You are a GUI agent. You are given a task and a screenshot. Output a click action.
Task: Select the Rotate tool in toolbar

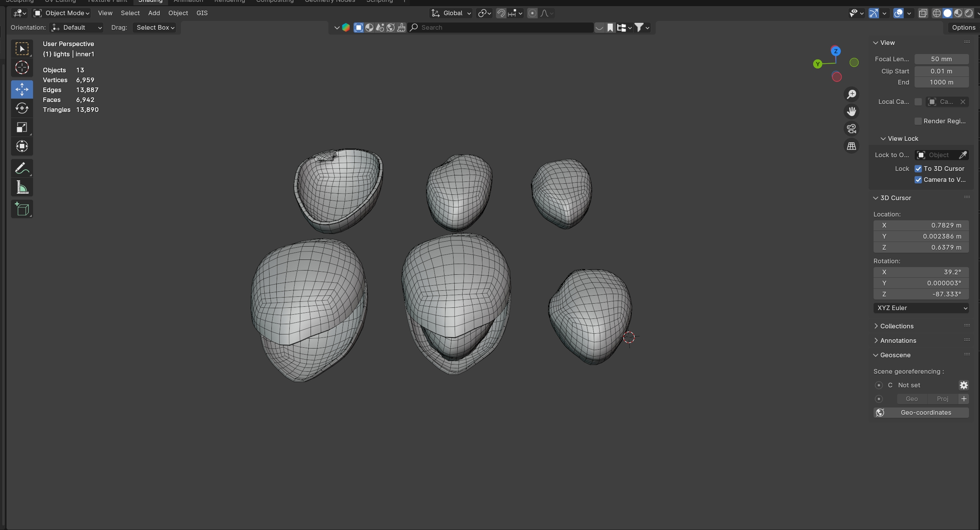coord(22,108)
